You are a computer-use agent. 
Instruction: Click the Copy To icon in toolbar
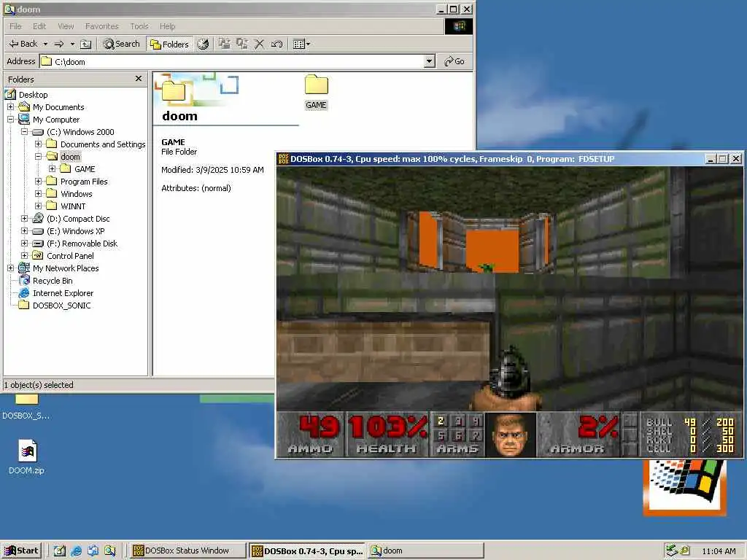[242, 44]
